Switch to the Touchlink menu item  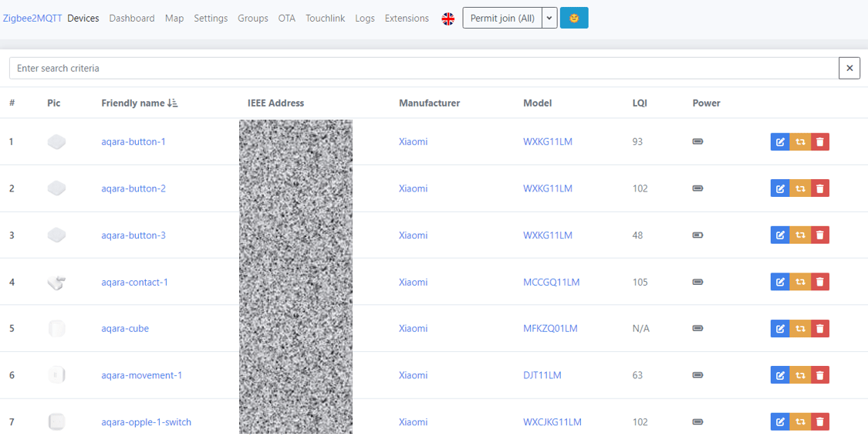coord(325,19)
